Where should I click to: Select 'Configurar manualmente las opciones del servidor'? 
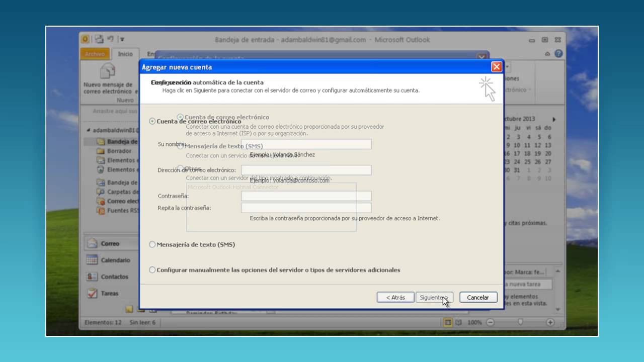click(152, 270)
